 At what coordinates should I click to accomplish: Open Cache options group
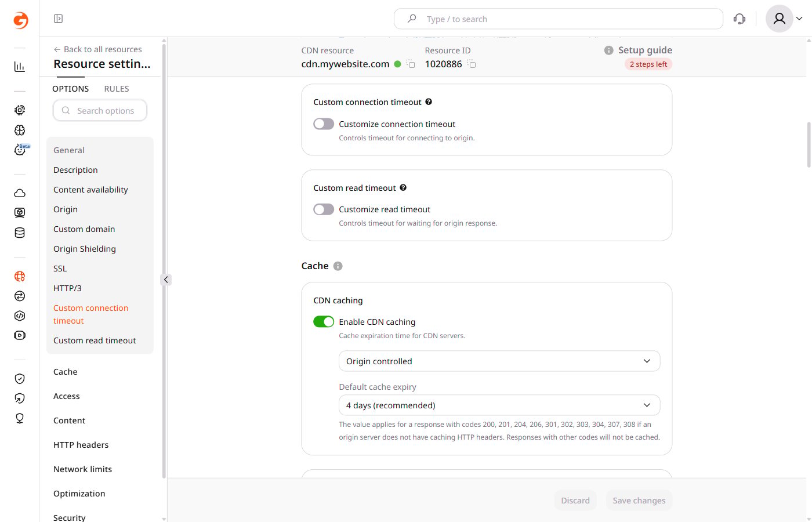pos(66,372)
